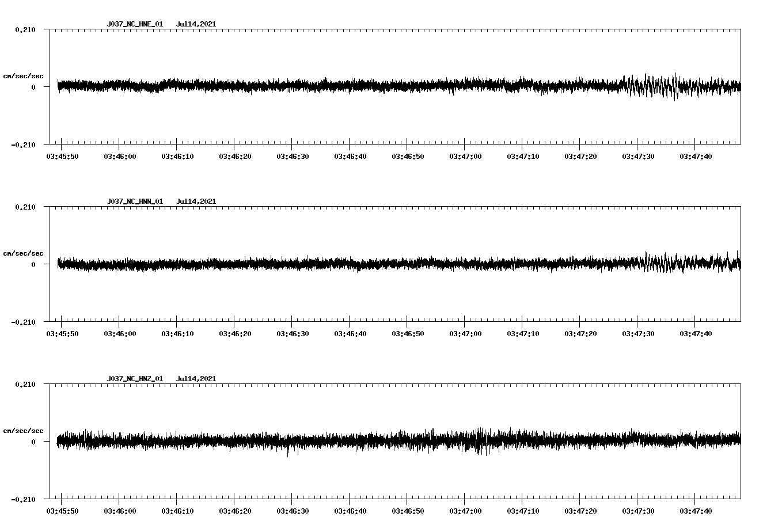Click the Jul14,2021 date on the HNE plot
This screenshot has width=782, height=532.
click(196, 24)
